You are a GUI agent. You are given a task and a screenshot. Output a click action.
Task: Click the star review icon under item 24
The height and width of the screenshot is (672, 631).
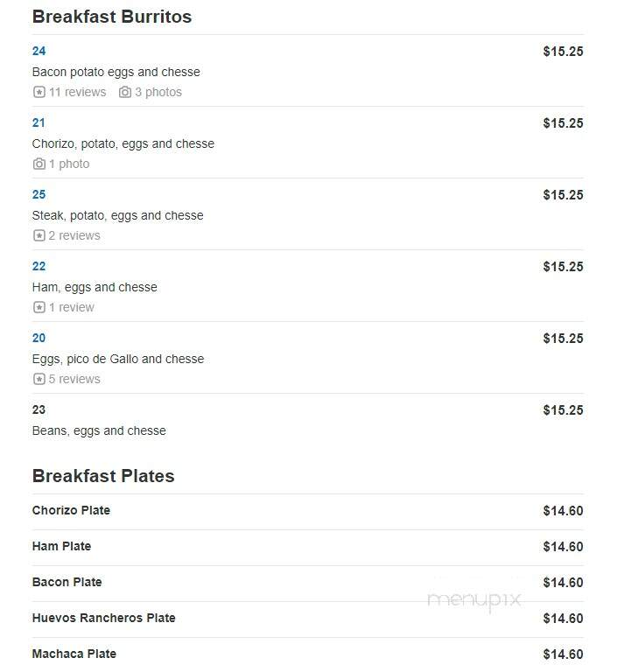pyautogui.click(x=39, y=92)
